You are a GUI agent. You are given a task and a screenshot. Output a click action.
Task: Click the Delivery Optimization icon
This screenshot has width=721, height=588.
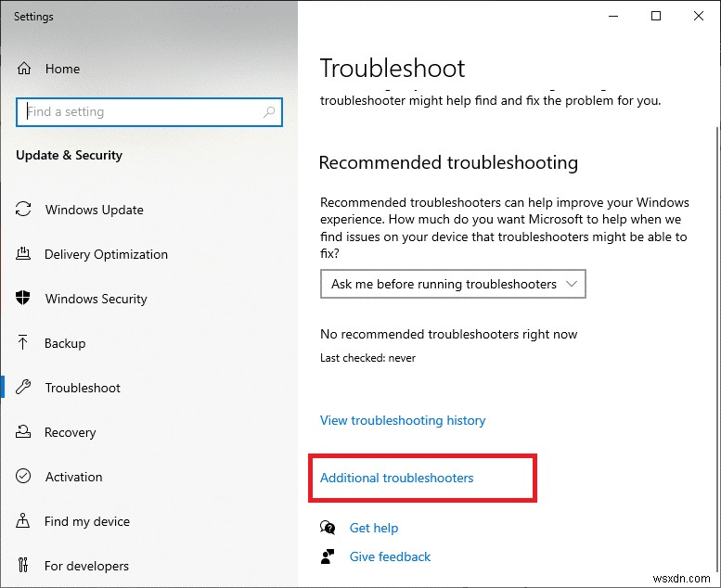click(24, 254)
